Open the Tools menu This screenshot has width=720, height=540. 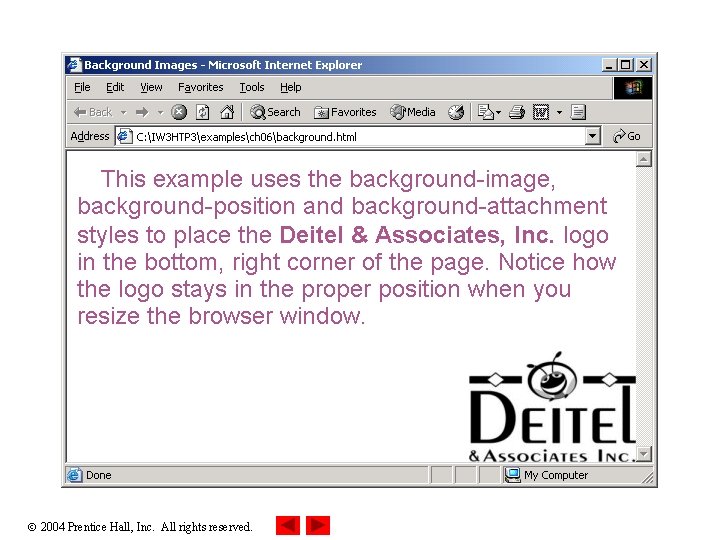252,87
